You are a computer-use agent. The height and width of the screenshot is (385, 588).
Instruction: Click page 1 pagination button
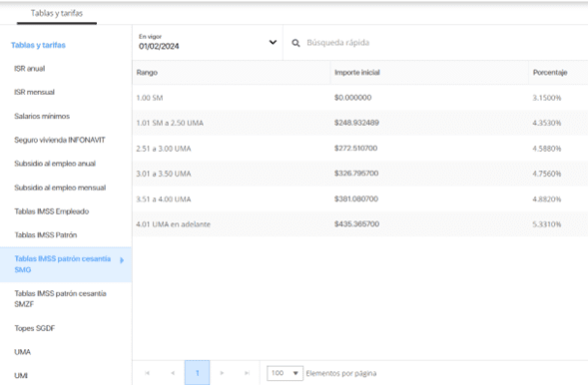pyautogui.click(x=198, y=373)
